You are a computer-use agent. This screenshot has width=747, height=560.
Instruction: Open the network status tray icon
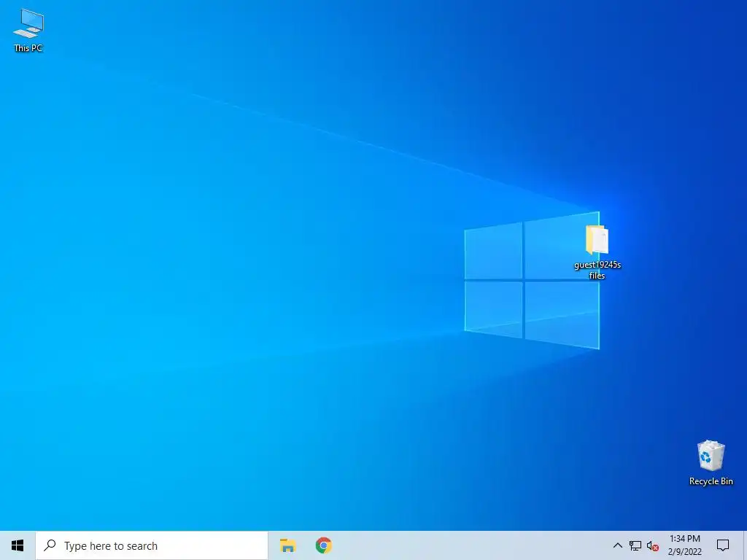coord(635,545)
